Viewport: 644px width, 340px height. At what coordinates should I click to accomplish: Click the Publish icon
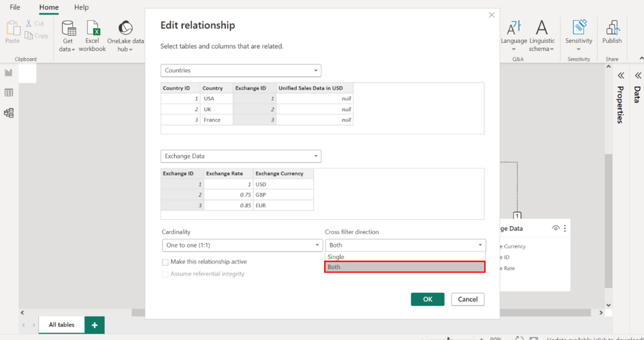612,29
